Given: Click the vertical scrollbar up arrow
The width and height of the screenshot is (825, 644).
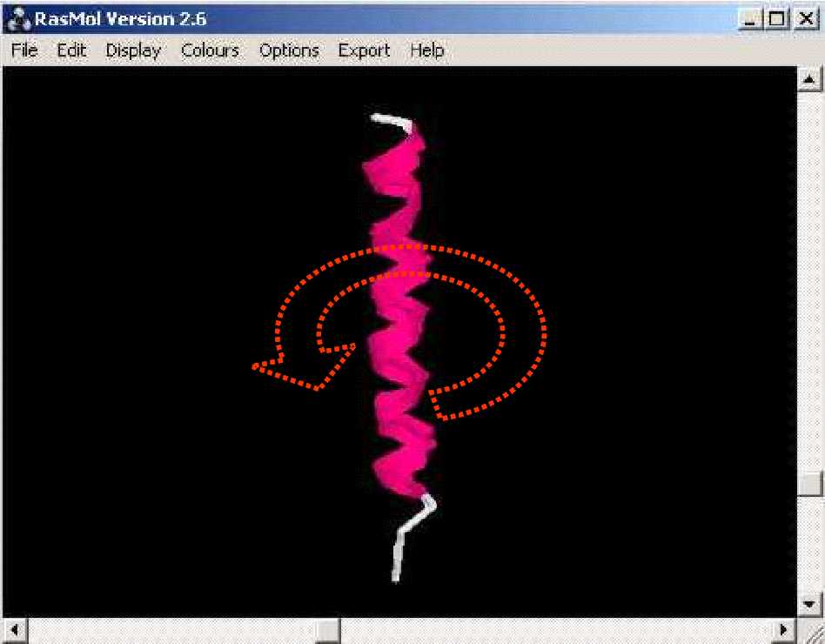Looking at the screenshot, I should pos(810,79).
